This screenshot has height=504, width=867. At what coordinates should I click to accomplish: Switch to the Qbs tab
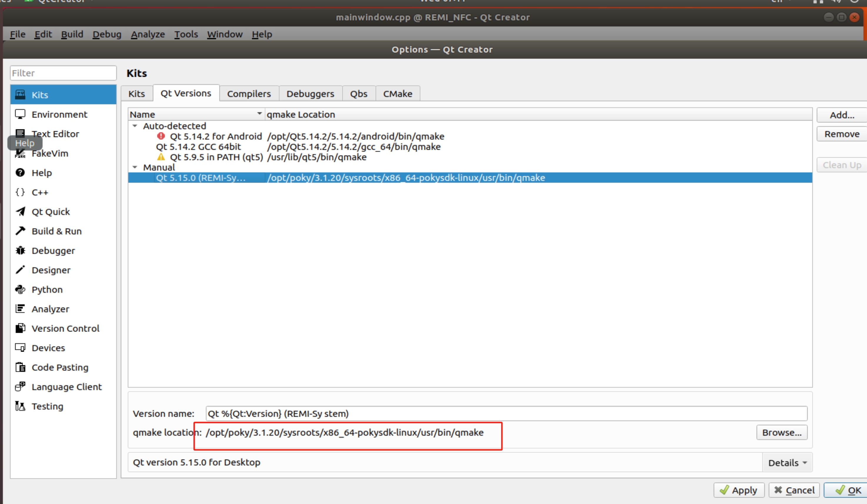359,94
